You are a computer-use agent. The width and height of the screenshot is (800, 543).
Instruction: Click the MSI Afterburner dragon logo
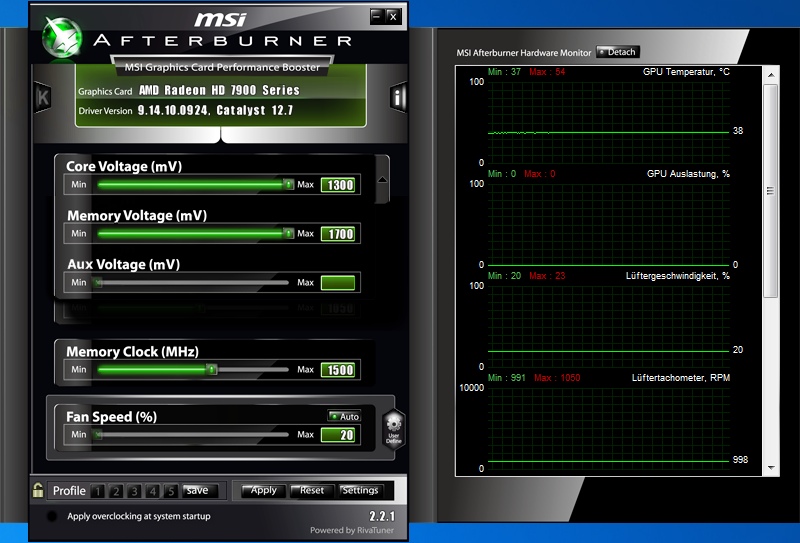(x=62, y=37)
